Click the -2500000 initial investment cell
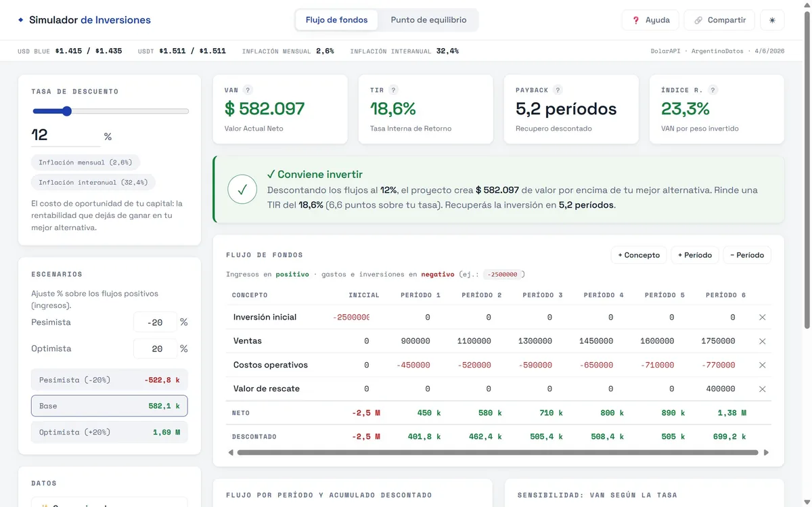812x507 pixels. coord(350,317)
